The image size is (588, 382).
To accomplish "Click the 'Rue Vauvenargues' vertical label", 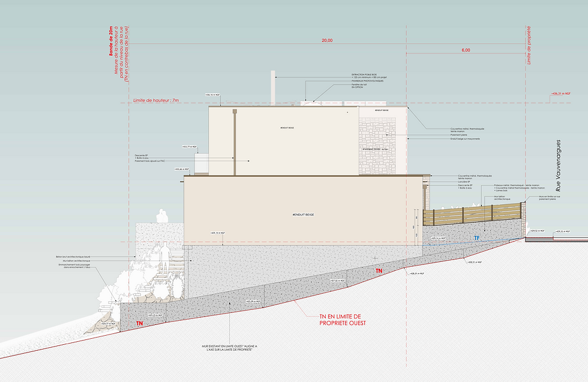I will pos(558,165).
